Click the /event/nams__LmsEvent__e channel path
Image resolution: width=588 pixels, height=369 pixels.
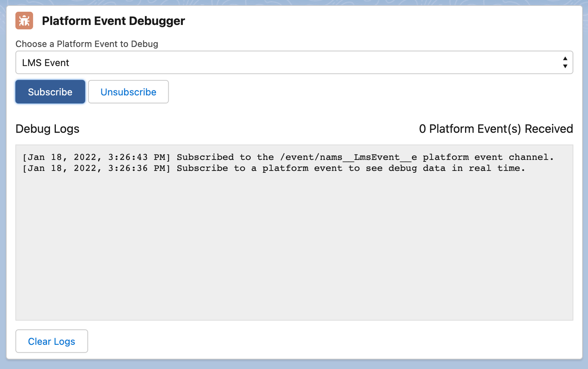348,157
